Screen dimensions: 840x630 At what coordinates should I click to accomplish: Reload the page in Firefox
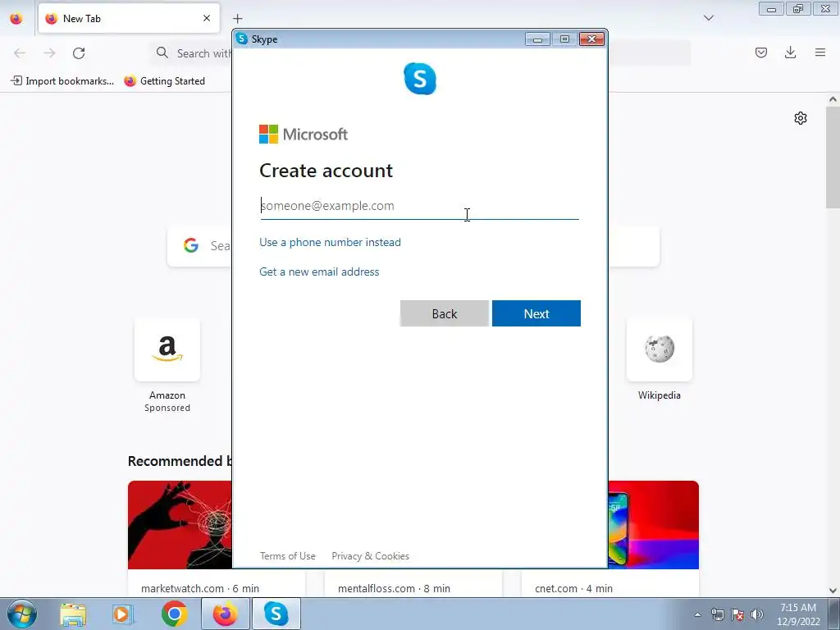click(x=79, y=52)
